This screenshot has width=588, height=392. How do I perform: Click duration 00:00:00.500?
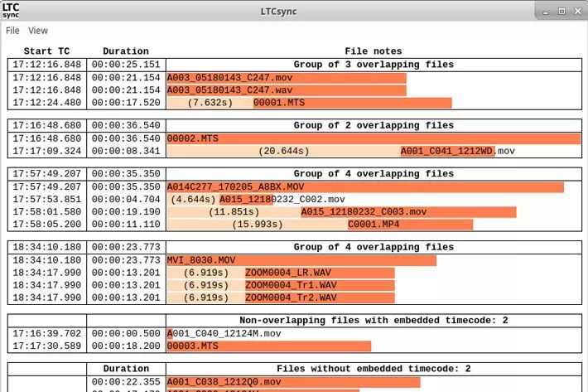click(126, 333)
